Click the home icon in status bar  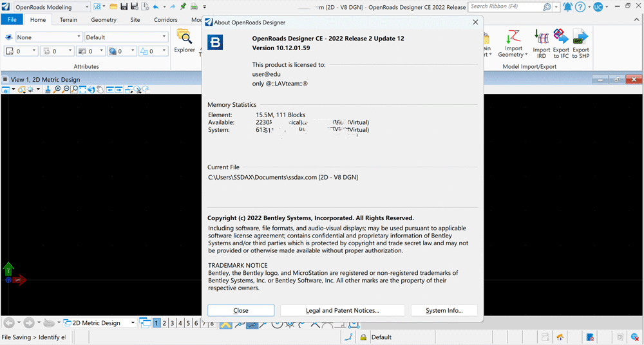560,337
